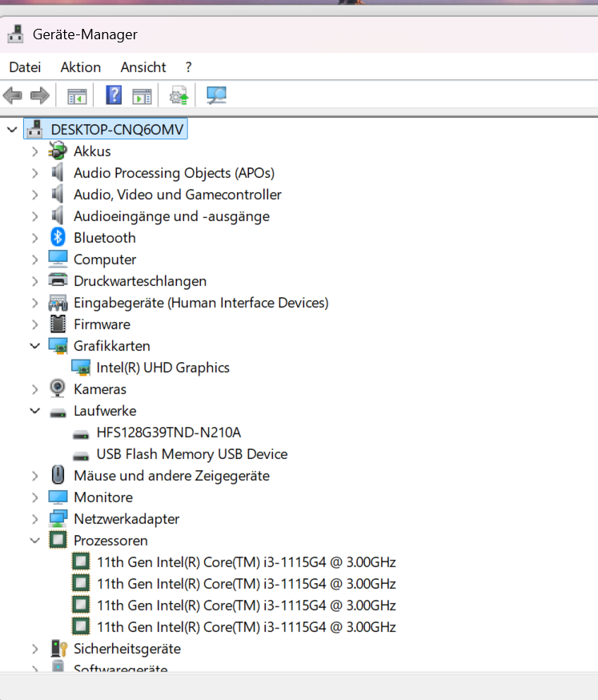This screenshot has width=598, height=700.
Task: Collapse the Grafikkarten category
Action: tap(34, 346)
